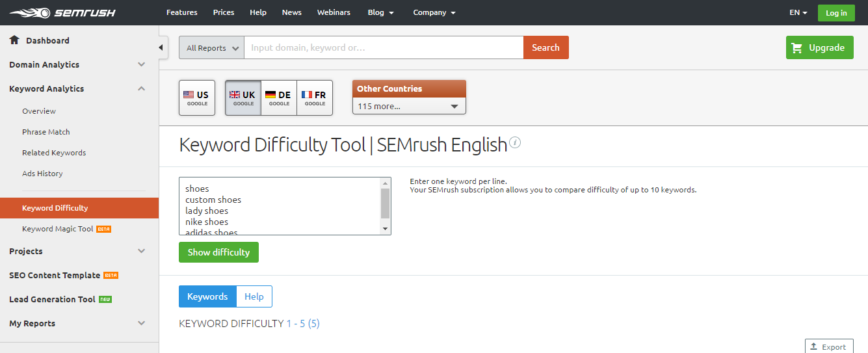Open the All Reports dropdown

click(x=211, y=47)
